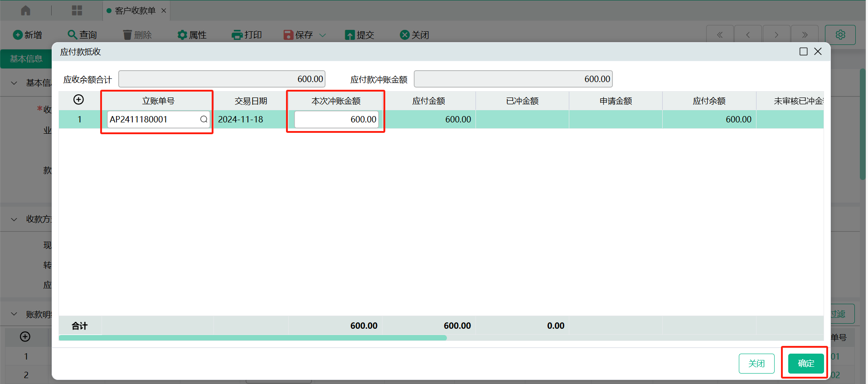Click the 2024-11-18 date cell

click(x=251, y=119)
